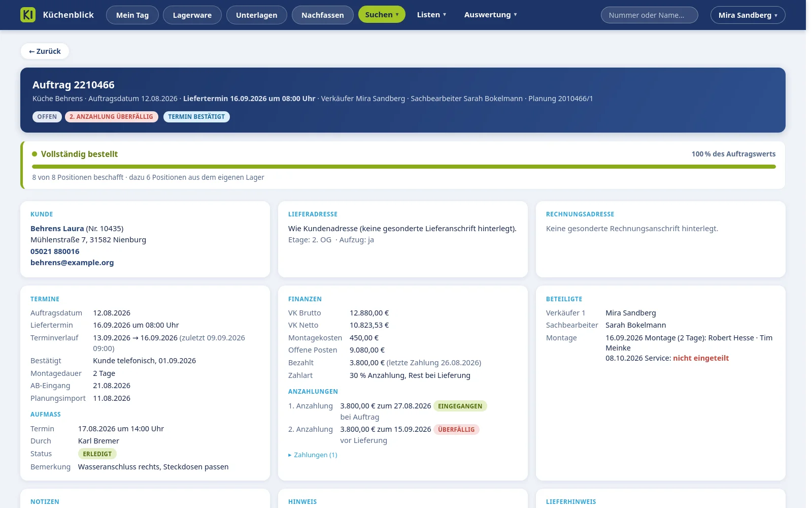This screenshot has width=812, height=508.
Task: Call phone number 05021 880016
Action: coord(55,251)
